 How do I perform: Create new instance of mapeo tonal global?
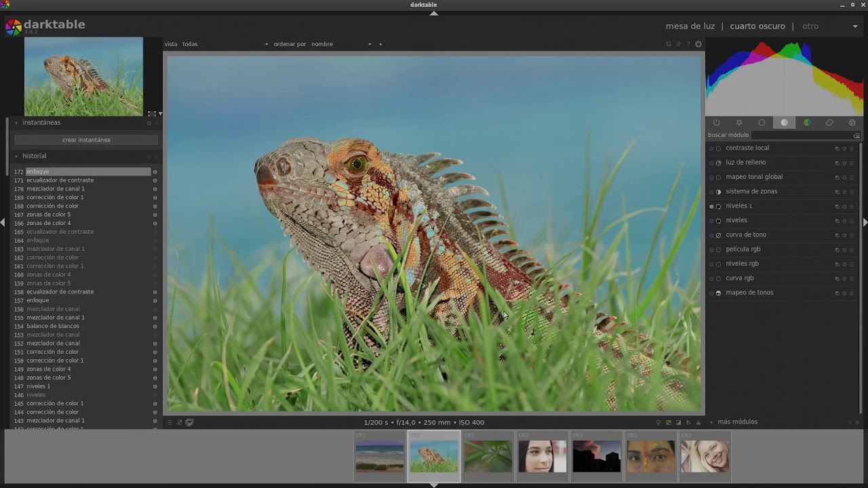pos(837,178)
